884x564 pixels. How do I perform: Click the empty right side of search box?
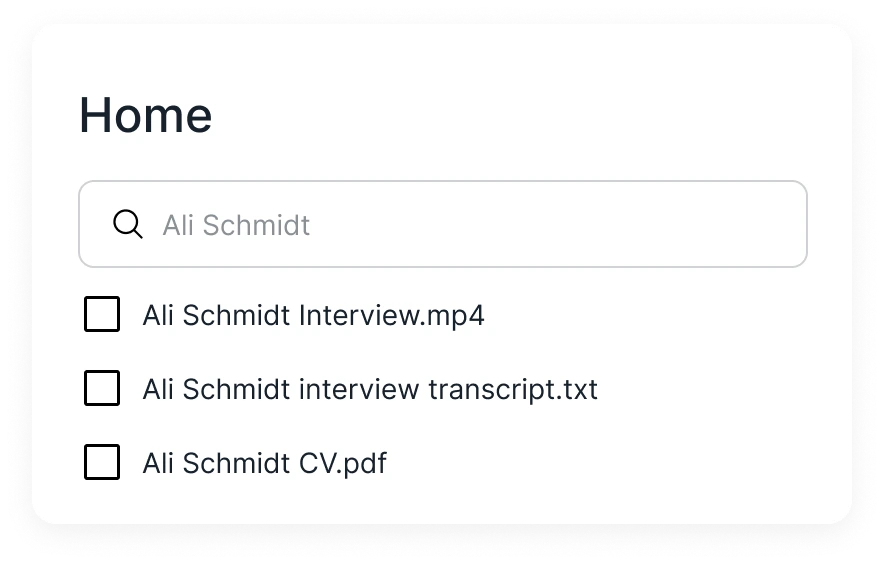(558, 224)
